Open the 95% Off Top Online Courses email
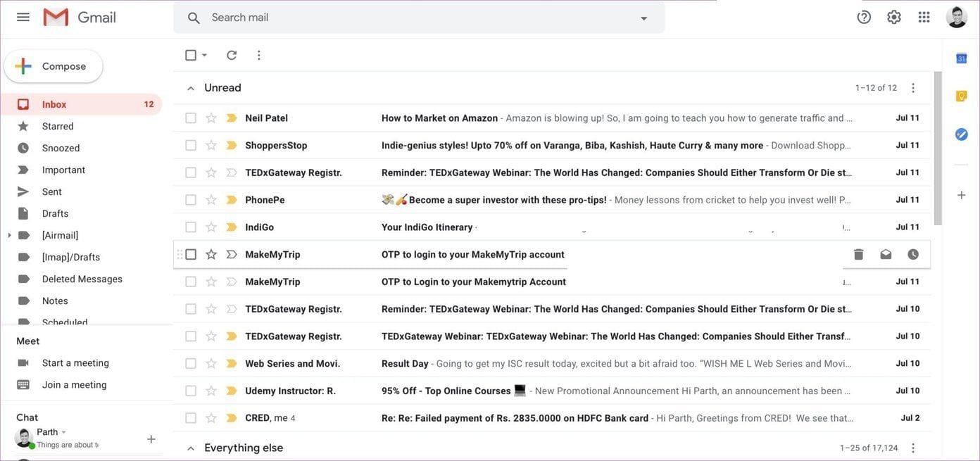This screenshot has height=461, width=980. pyautogui.click(x=552, y=391)
